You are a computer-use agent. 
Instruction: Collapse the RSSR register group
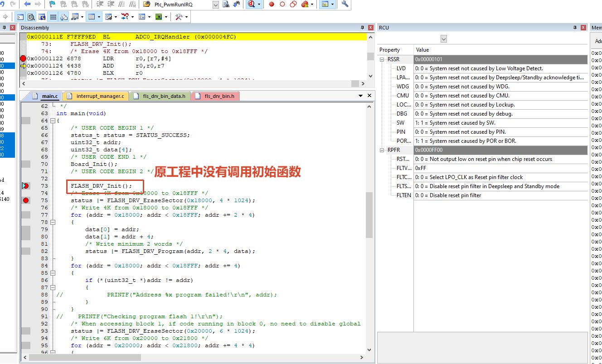[x=382, y=59]
